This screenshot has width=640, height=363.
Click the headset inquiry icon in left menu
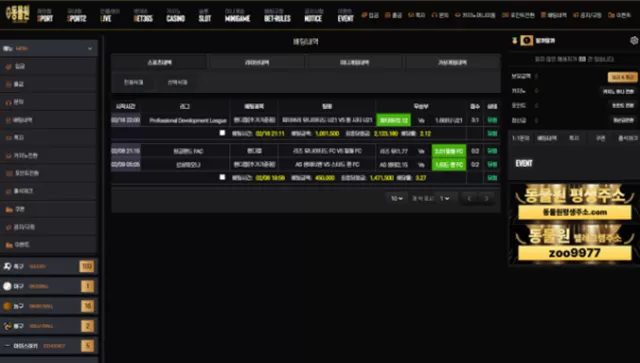(x=8, y=102)
